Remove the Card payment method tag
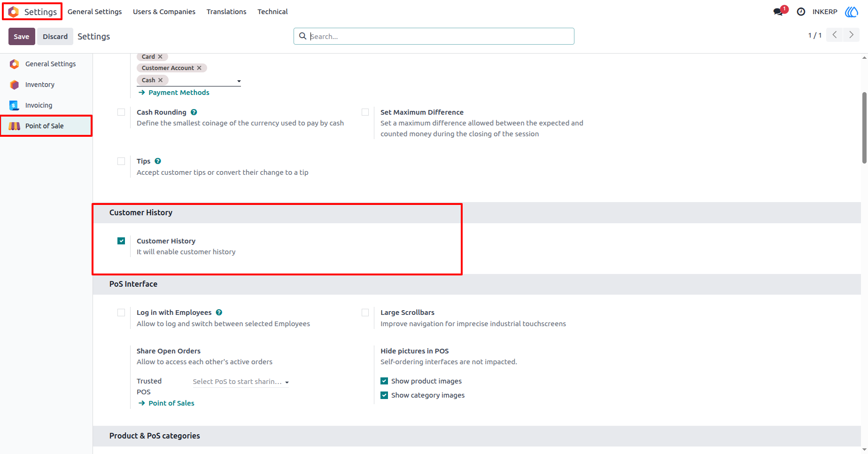The image size is (868, 454). pyautogui.click(x=160, y=56)
